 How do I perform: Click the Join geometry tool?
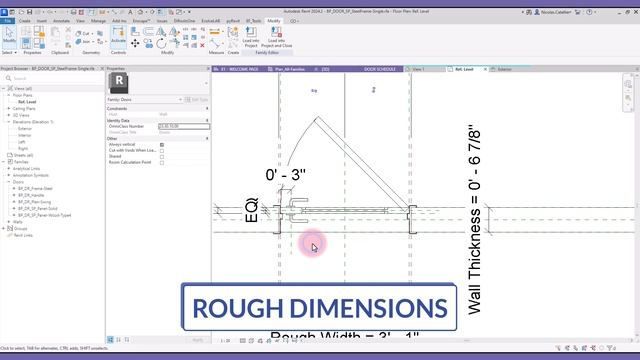click(x=83, y=42)
